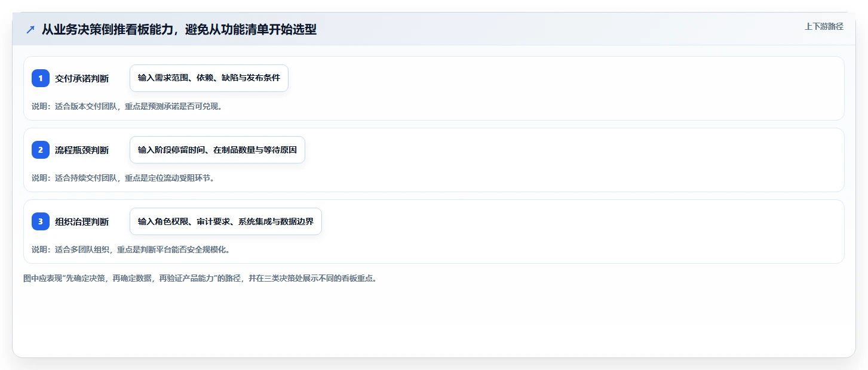Click the number 2 step badge
Screen dimensions: 868x370
[41, 150]
